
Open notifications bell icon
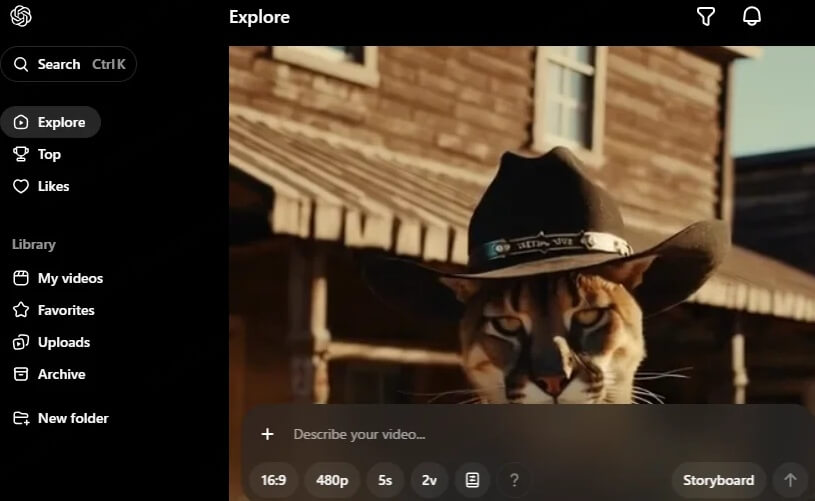point(752,17)
